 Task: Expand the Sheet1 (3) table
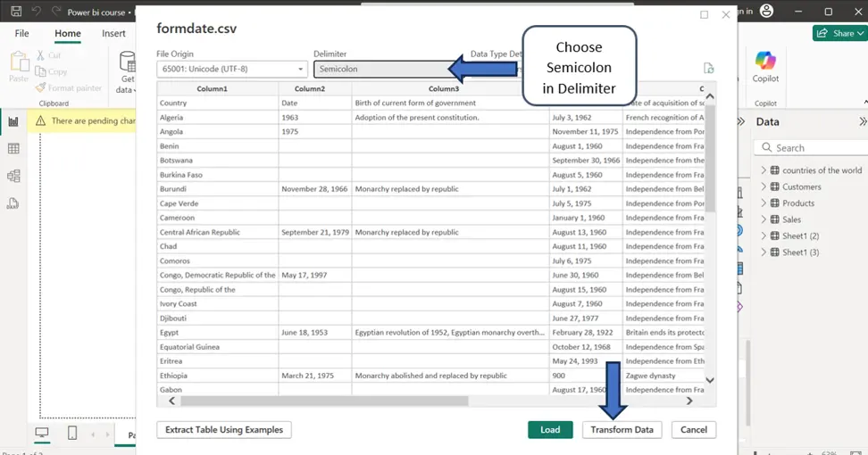click(x=764, y=252)
